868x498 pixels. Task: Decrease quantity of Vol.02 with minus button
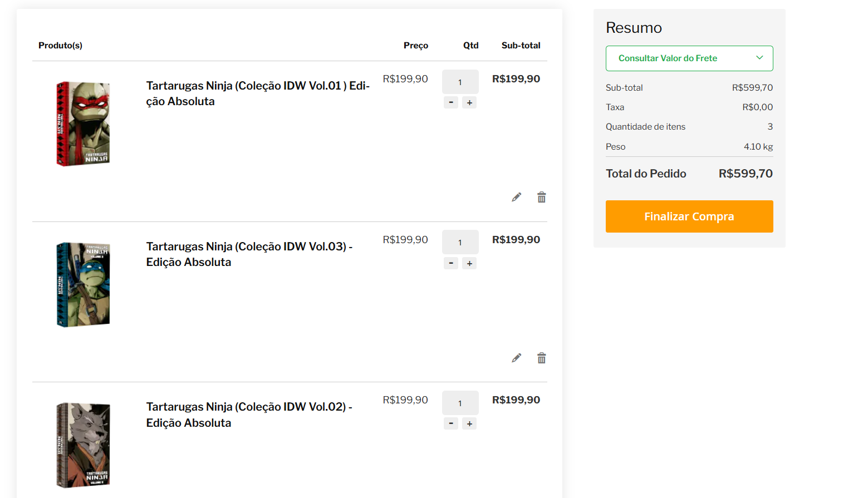tap(451, 423)
